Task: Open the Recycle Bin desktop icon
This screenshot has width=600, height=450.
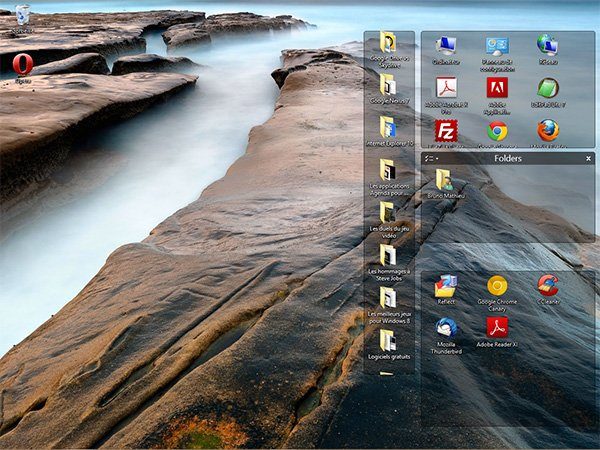Action: [x=23, y=18]
